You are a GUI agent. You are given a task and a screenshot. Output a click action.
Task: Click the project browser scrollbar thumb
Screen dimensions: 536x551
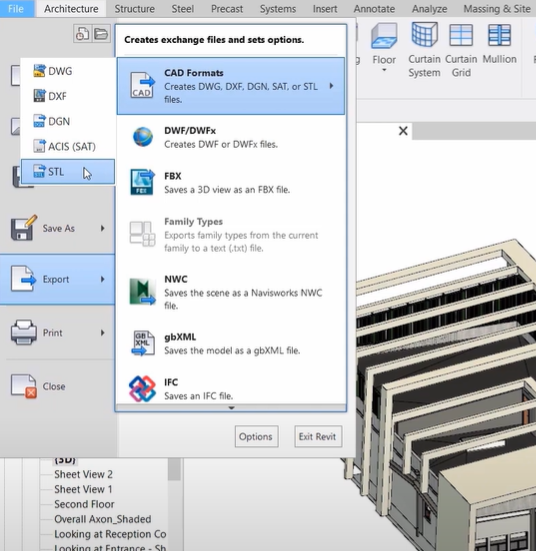(x=174, y=469)
